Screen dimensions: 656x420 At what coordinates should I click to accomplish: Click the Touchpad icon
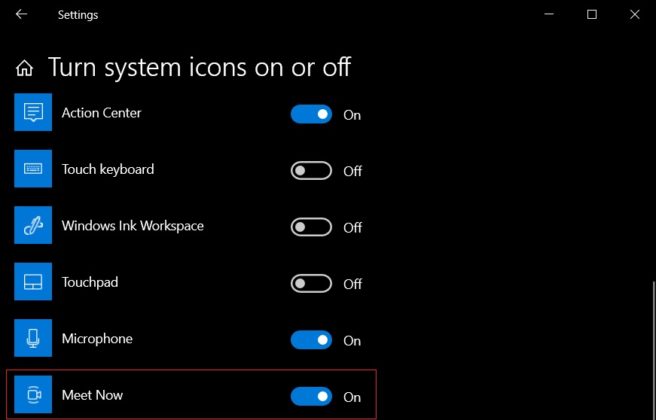[32, 283]
